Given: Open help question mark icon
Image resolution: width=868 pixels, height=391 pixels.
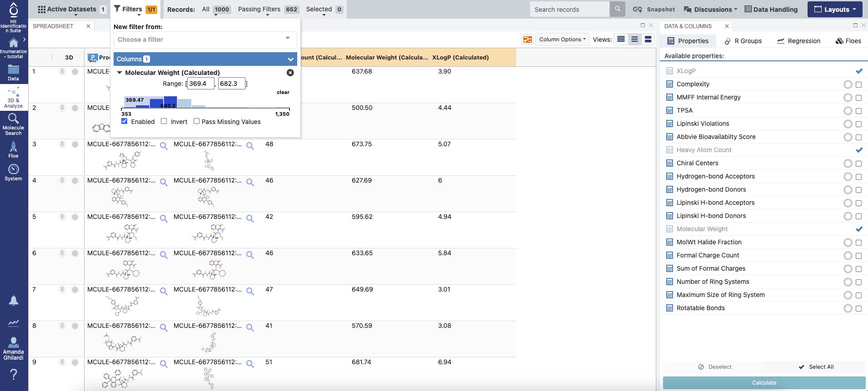Looking at the screenshot, I should pos(14,374).
